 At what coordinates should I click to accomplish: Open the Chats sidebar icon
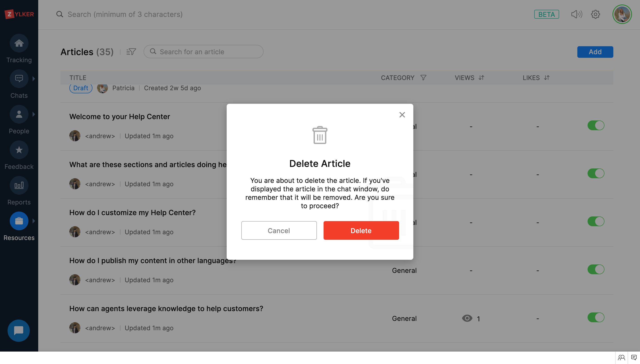19,79
